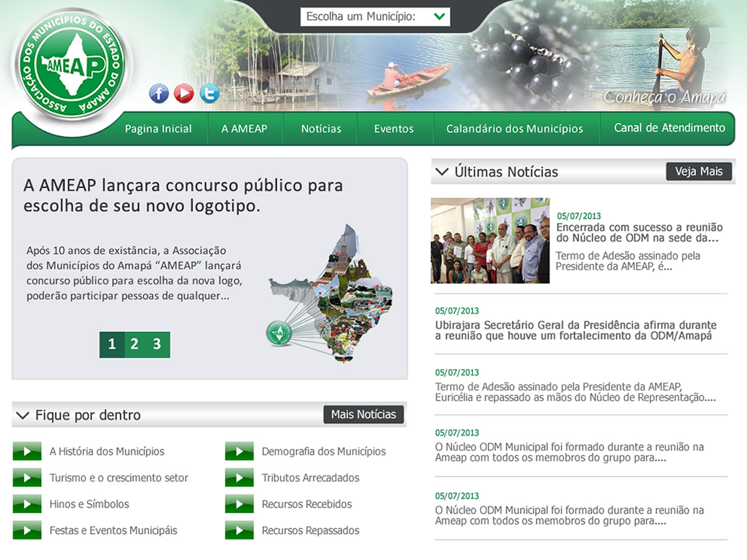747x560 pixels.
Task: Click the arrow icon beside Tributos Arrecadados
Action: (x=239, y=477)
